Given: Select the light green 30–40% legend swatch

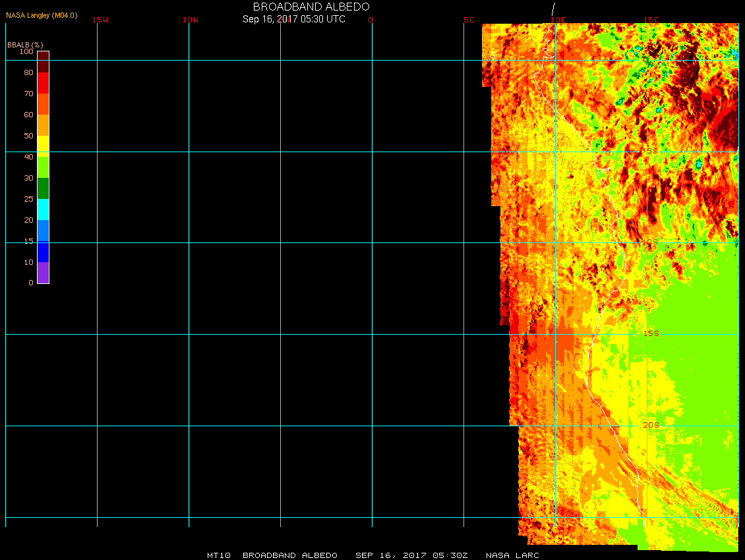Looking at the screenshot, I should [43, 167].
